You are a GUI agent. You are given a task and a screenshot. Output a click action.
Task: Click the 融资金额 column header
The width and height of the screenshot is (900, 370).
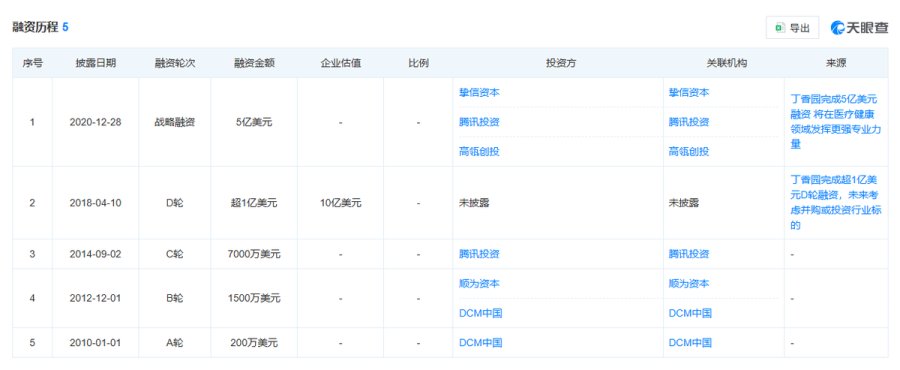click(x=254, y=63)
